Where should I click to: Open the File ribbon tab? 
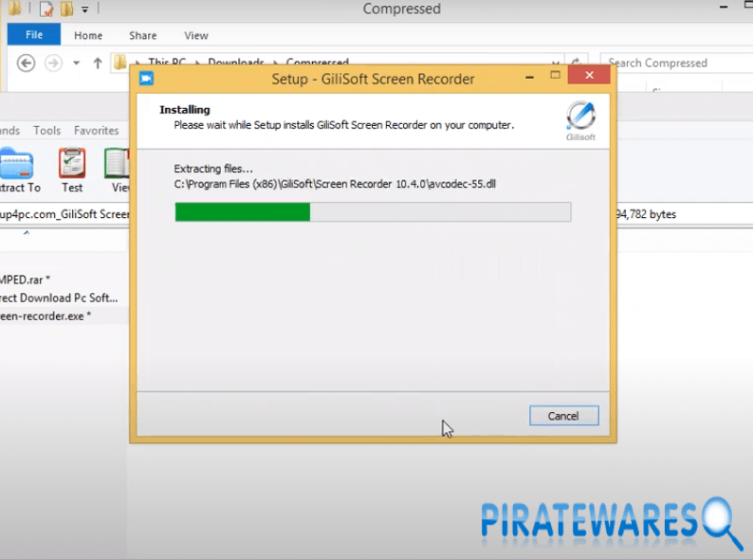click(34, 35)
